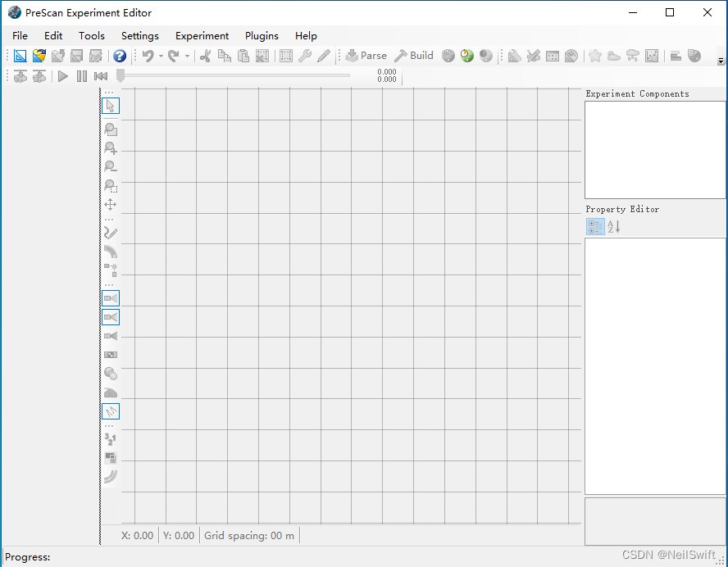728x567 pixels.
Task: Click the wrench icon in toolbar
Action: pos(305,56)
